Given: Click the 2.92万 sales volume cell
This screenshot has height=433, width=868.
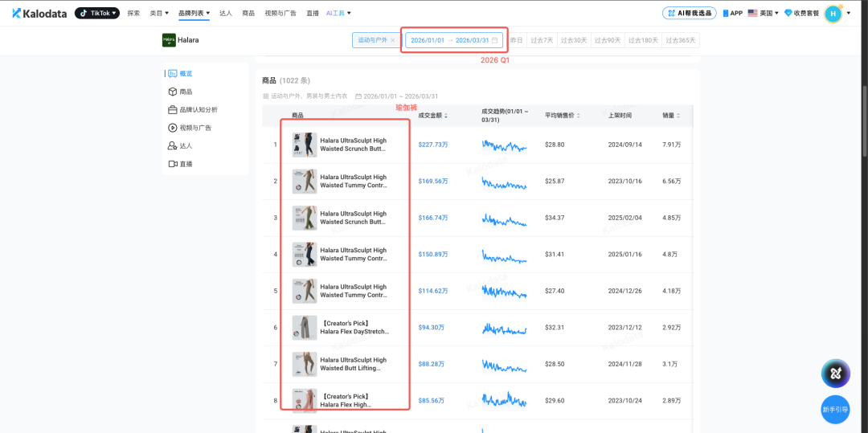Looking at the screenshot, I should (671, 328).
